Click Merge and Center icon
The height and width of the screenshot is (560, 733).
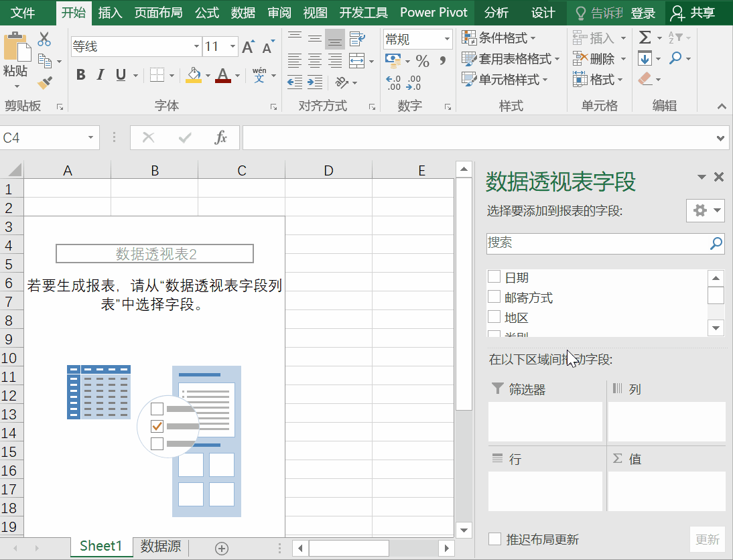[356, 60]
